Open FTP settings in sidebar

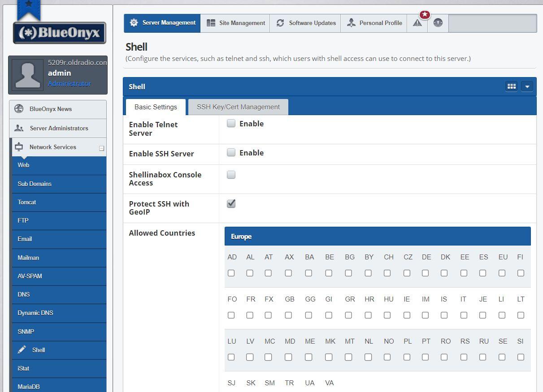[59, 221]
